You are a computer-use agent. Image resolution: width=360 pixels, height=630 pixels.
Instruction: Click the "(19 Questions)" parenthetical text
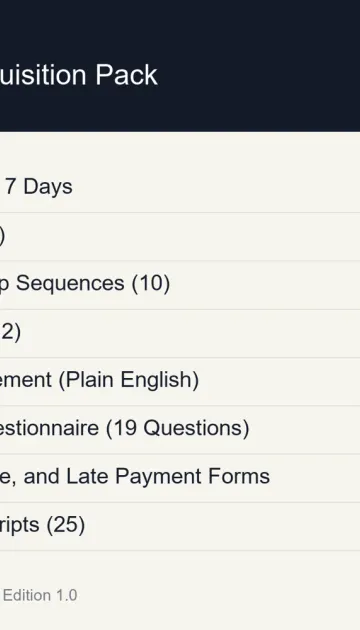pos(178,428)
